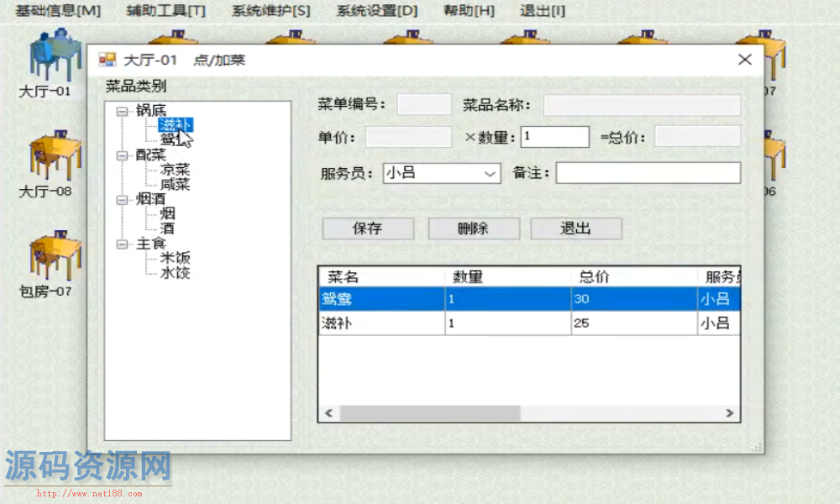The height and width of the screenshot is (504, 840).
Task: Click the 配菜 category label
Action: [150, 155]
